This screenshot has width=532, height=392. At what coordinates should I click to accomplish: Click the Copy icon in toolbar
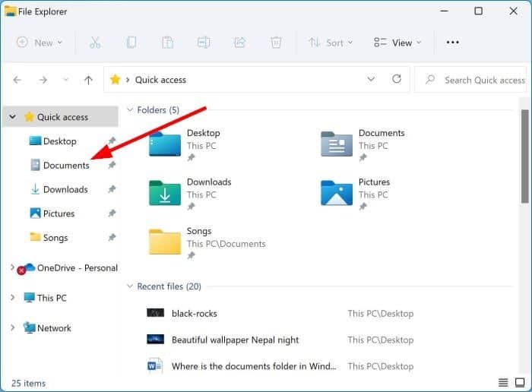coord(131,43)
